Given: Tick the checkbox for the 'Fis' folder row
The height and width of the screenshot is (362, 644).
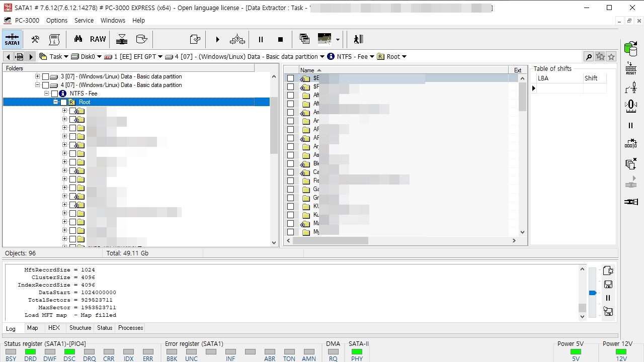Looking at the screenshot, I should [290, 180].
